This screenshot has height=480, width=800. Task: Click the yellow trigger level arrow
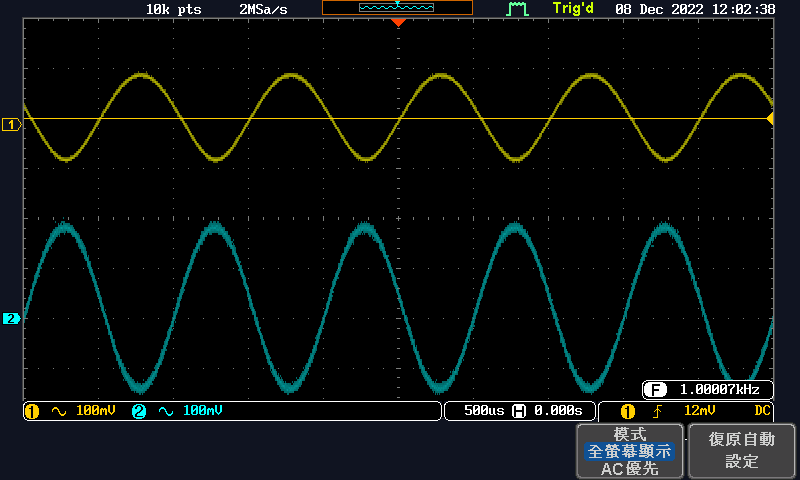tap(770, 119)
